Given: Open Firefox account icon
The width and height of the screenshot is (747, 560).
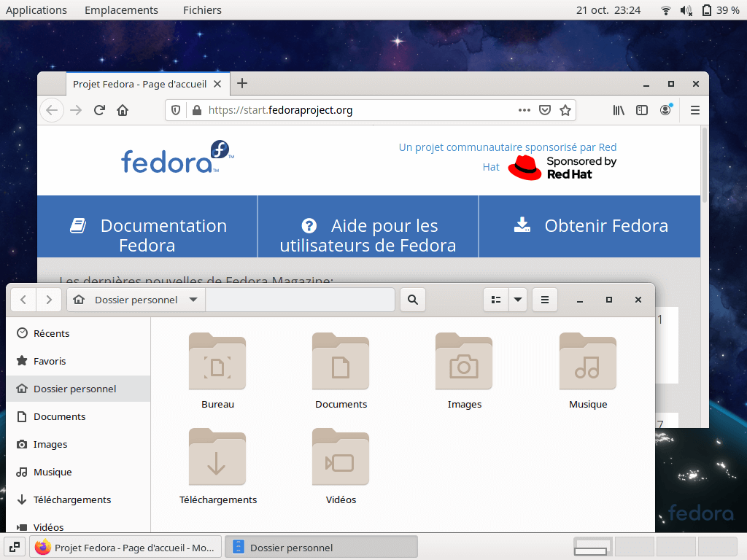Looking at the screenshot, I should [665, 110].
